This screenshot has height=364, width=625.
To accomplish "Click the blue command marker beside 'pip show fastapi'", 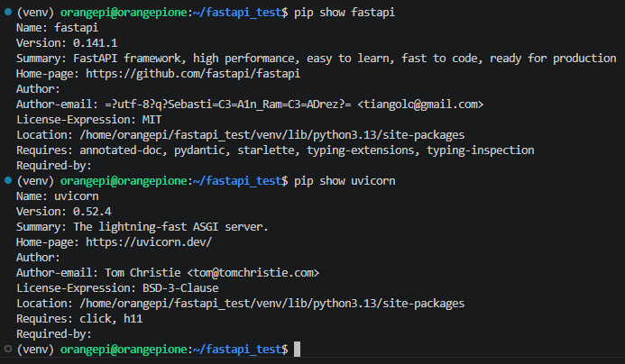I will click(x=8, y=12).
